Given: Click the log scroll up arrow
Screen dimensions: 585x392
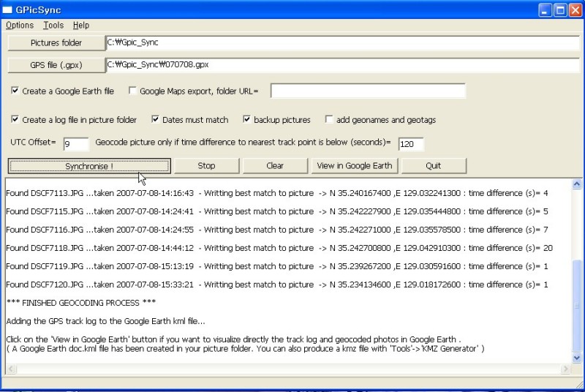Looking at the screenshot, I should (576, 184).
